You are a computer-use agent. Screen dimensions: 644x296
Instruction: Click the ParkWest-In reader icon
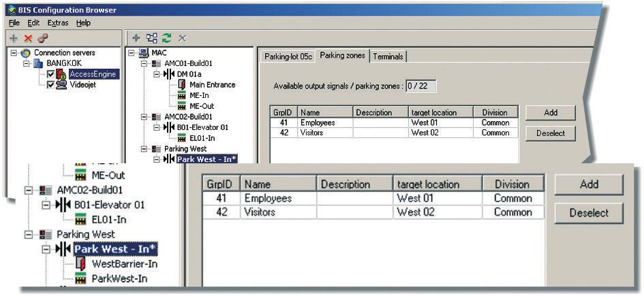point(81,279)
